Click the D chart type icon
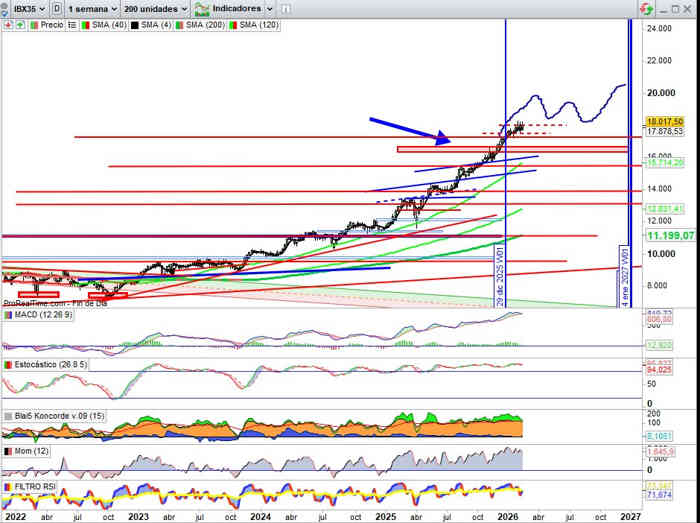Viewport: 700px width, 523px height. pyautogui.click(x=57, y=8)
